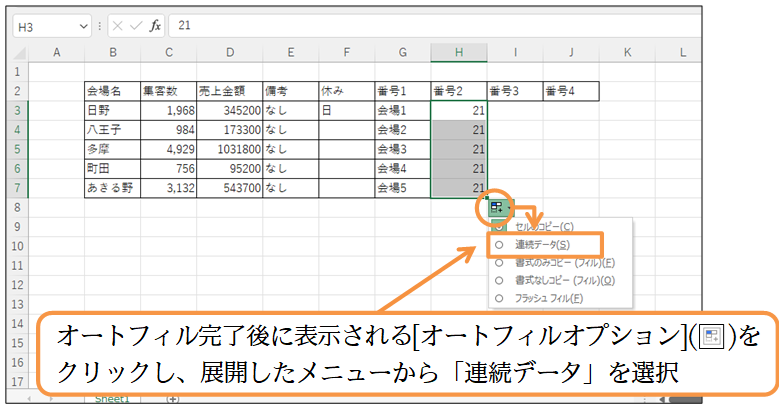
Task: Click cell containing 345200
Action: tap(230, 110)
